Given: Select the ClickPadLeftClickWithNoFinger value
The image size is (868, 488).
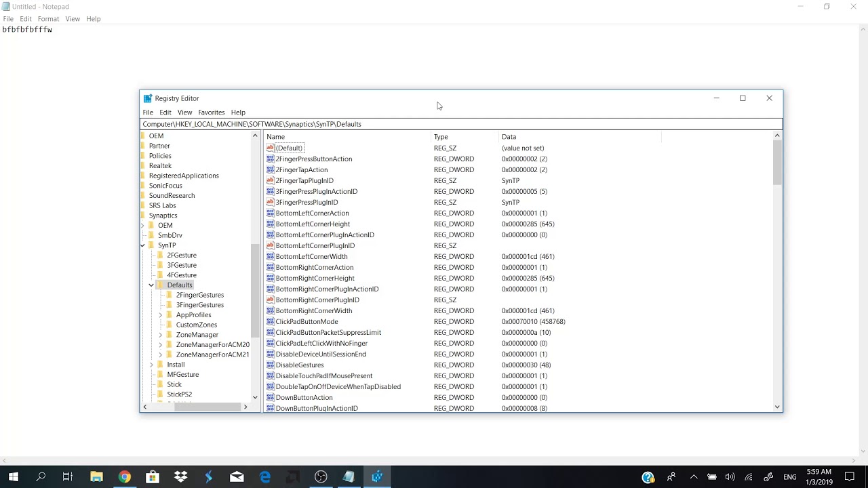Looking at the screenshot, I should tap(321, 343).
